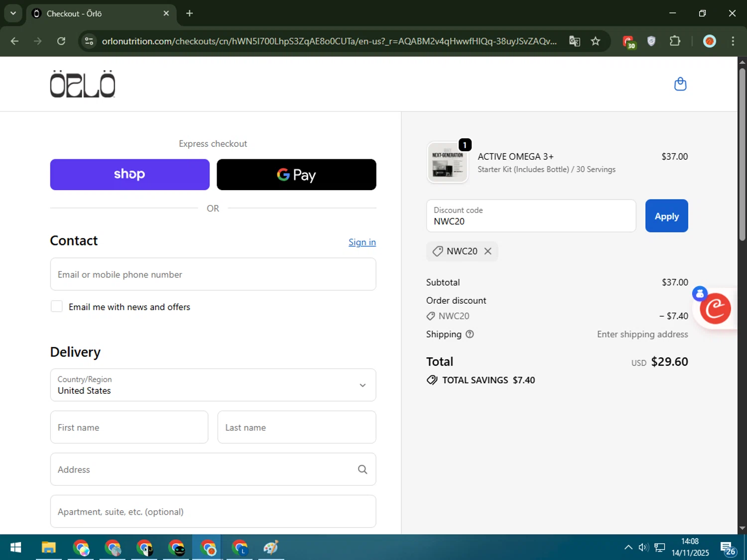The height and width of the screenshot is (560, 747).
Task: Open the browser extensions puzzle menu
Action: tap(675, 41)
